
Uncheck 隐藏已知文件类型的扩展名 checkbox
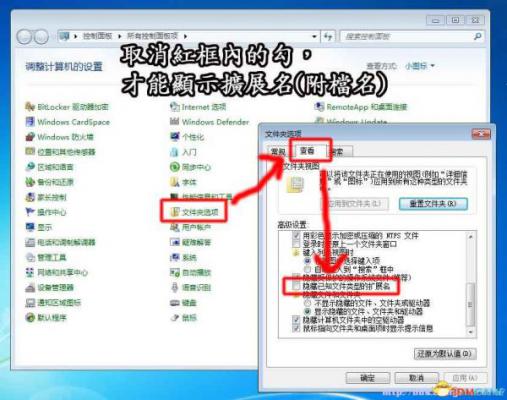(296, 286)
